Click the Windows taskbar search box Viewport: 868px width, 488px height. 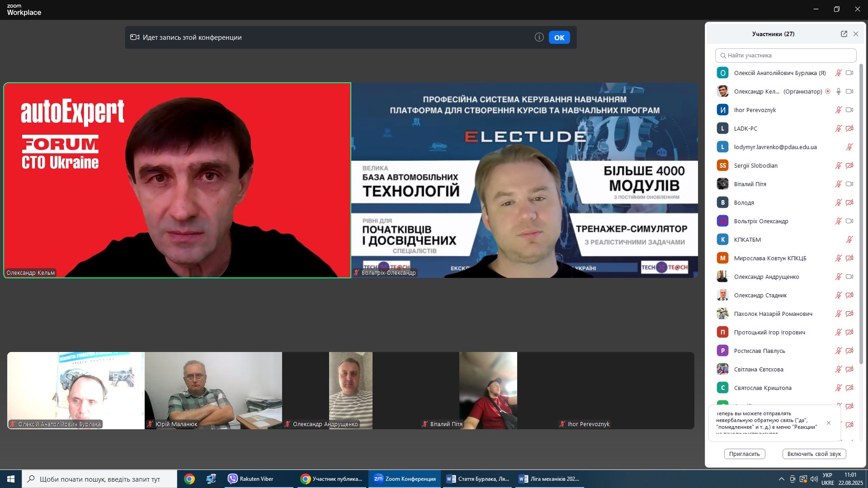click(99, 479)
